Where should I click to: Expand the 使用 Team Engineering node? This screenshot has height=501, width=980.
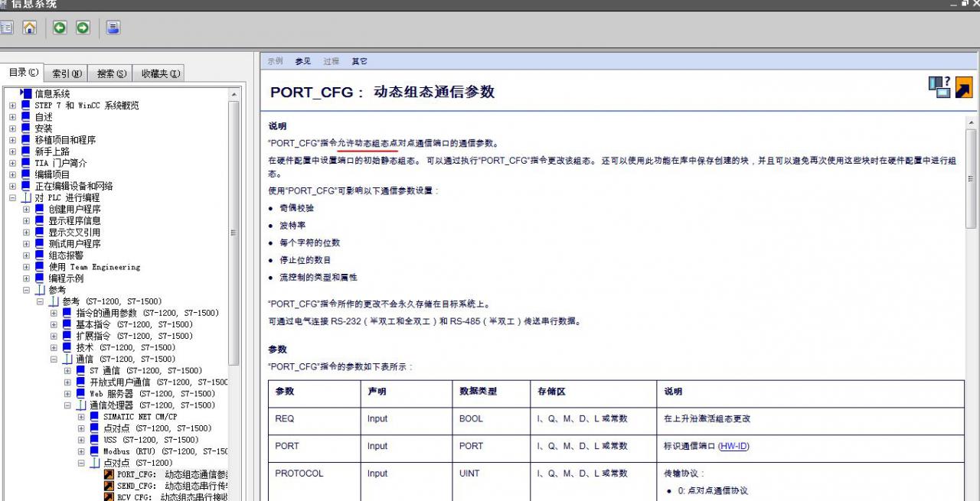coord(26,267)
